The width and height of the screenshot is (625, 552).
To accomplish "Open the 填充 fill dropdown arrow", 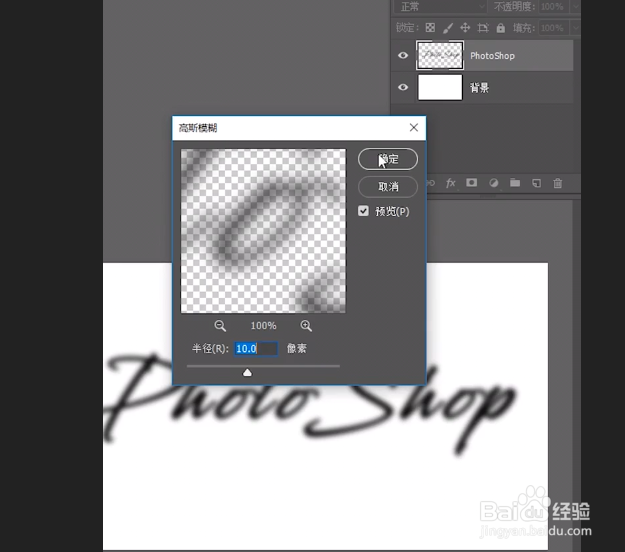I will pyautogui.click(x=575, y=28).
